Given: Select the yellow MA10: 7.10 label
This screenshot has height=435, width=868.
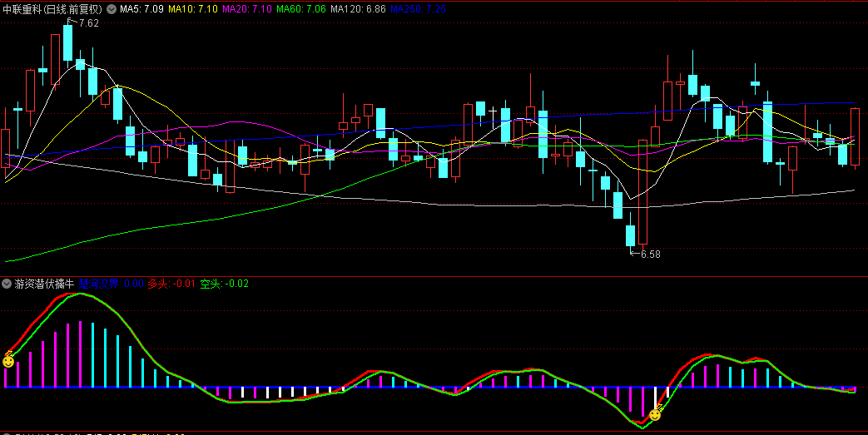Looking at the screenshot, I should [193, 10].
